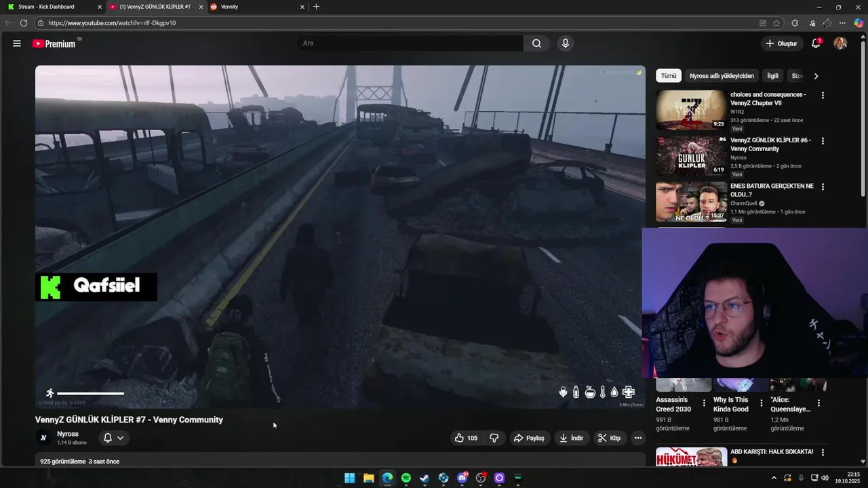The width and height of the screenshot is (868, 488).
Task: Like the video with thumbs up
Action: 466,438
